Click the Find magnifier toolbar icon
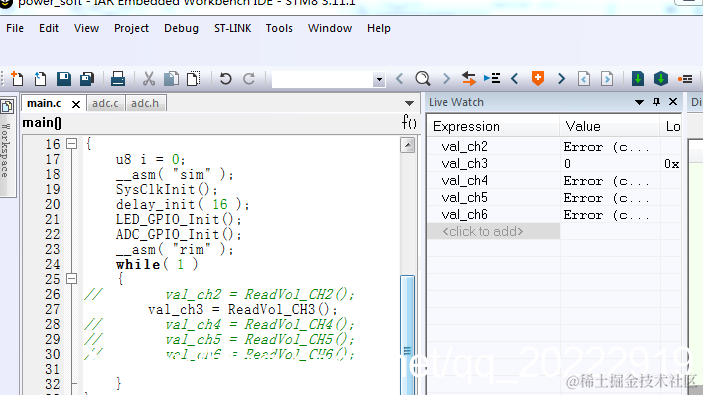Viewport: 703px width, 395px height. [423, 79]
